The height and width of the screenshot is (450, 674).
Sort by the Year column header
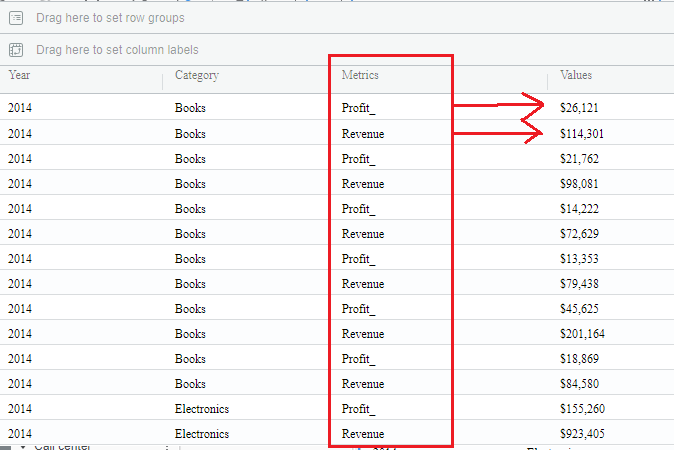(19, 75)
